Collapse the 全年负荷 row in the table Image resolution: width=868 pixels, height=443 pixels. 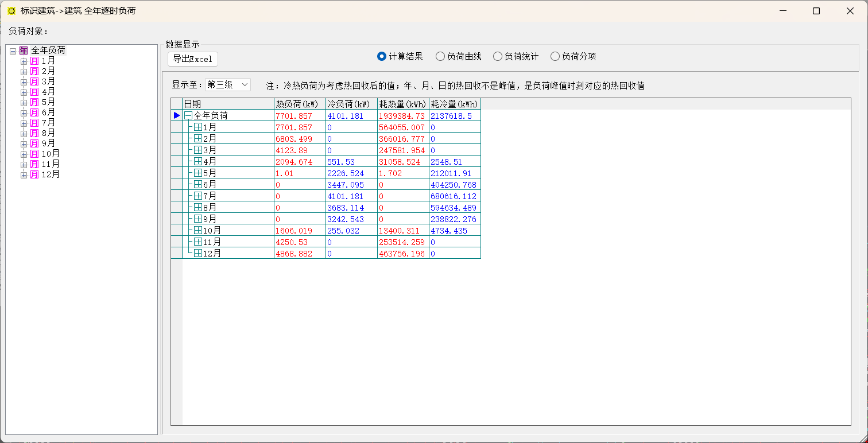point(188,115)
